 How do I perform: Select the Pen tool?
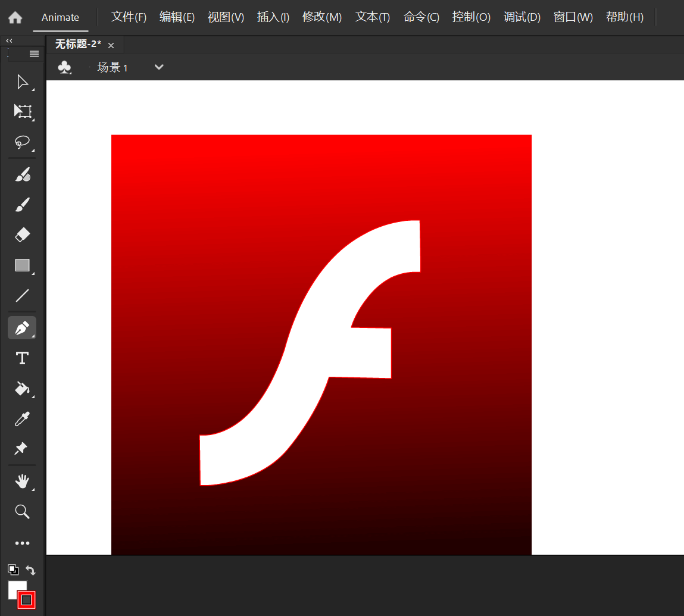[x=22, y=327]
